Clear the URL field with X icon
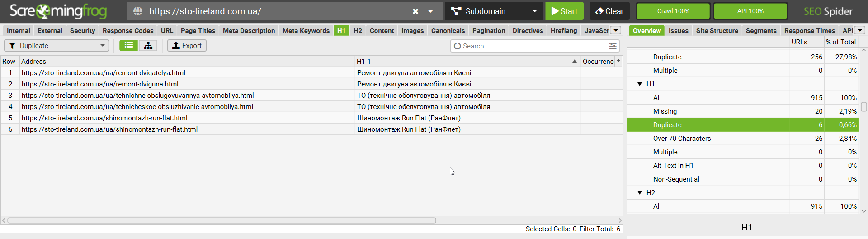The image size is (868, 239). [x=415, y=11]
